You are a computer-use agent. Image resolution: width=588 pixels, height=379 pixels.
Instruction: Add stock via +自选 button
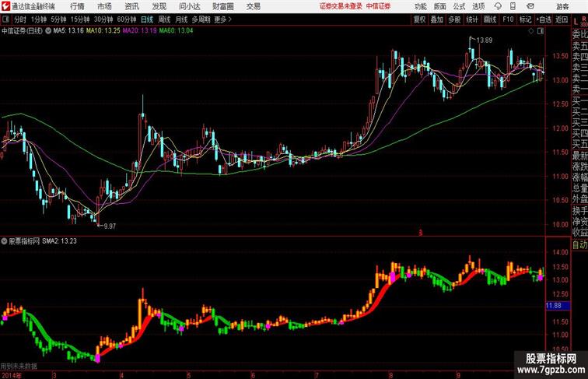(544, 19)
